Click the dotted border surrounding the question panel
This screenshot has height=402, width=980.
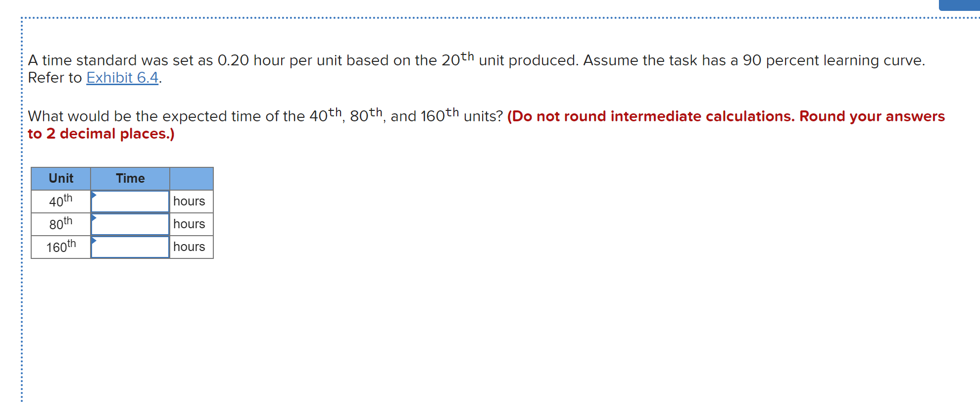[22, 198]
